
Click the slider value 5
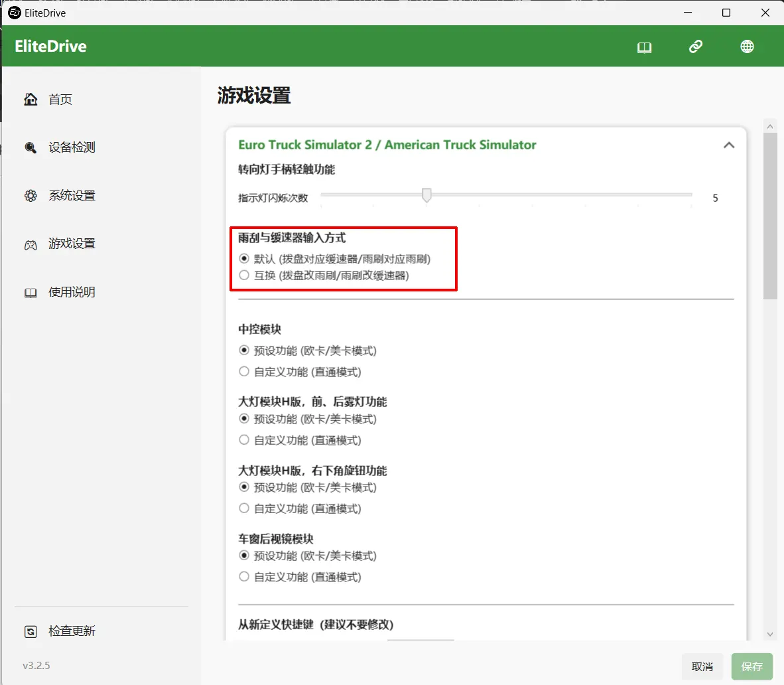pos(716,198)
